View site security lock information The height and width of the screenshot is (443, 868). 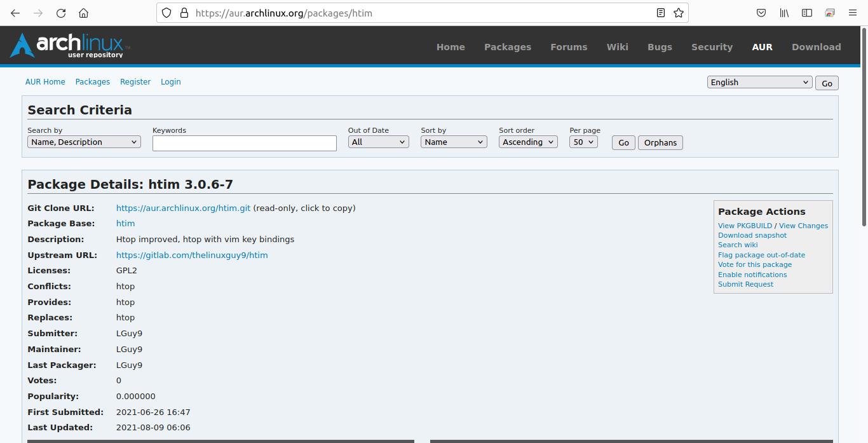tap(184, 13)
